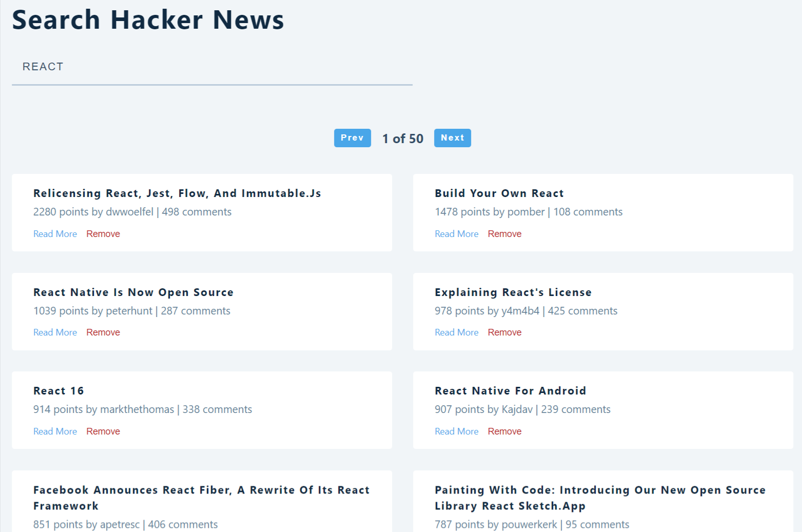Remove the React Native For Android story
802x532 pixels.
coord(504,431)
